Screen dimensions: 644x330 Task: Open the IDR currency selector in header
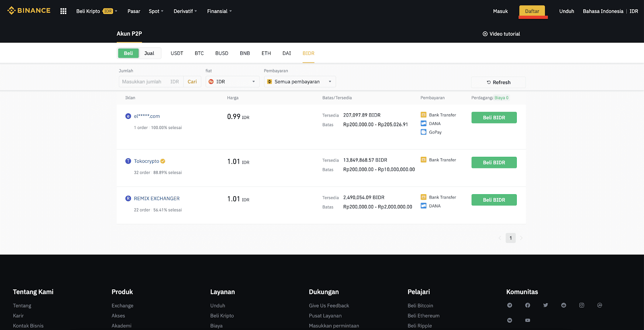(634, 11)
